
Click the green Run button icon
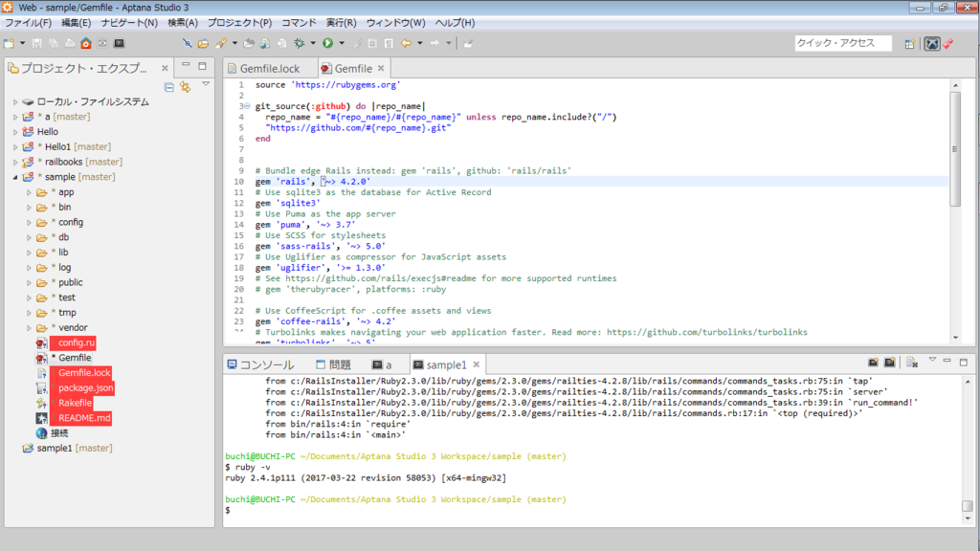click(327, 43)
